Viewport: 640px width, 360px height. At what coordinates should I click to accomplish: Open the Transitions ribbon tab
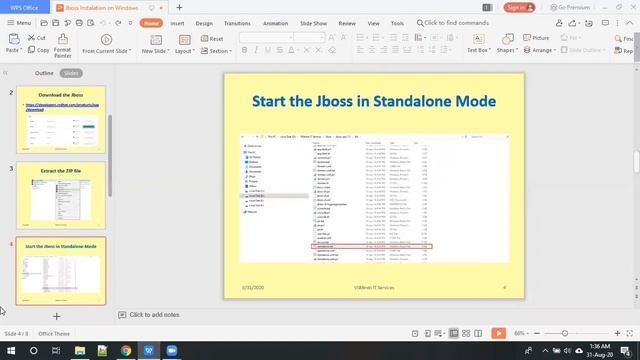click(x=237, y=23)
